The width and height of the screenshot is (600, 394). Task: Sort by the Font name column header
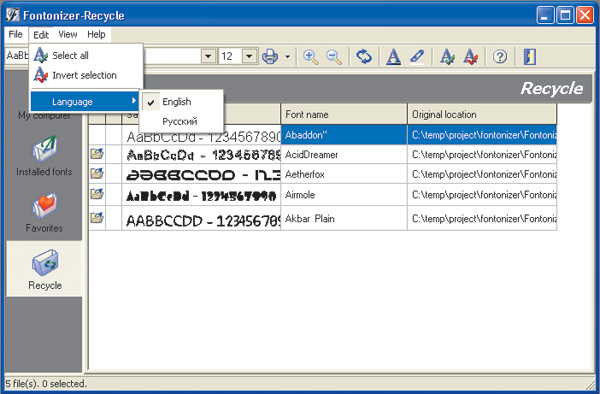click(x=344, y=114)
